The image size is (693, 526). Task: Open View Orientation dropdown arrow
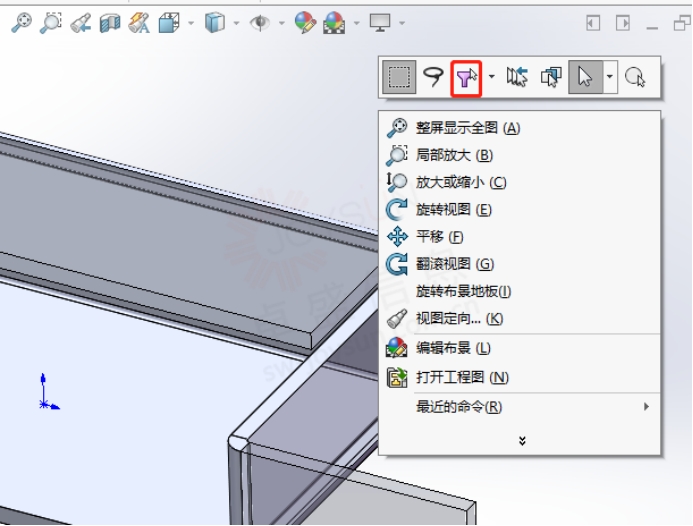coord(191,23)
